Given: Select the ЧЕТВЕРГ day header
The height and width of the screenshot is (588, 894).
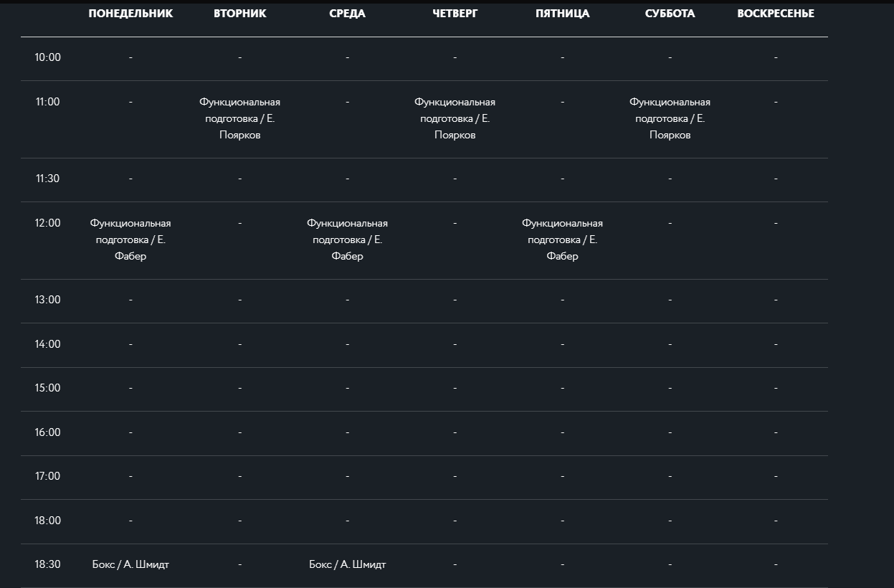Looking at the screenshot, I should click(455, 14).
